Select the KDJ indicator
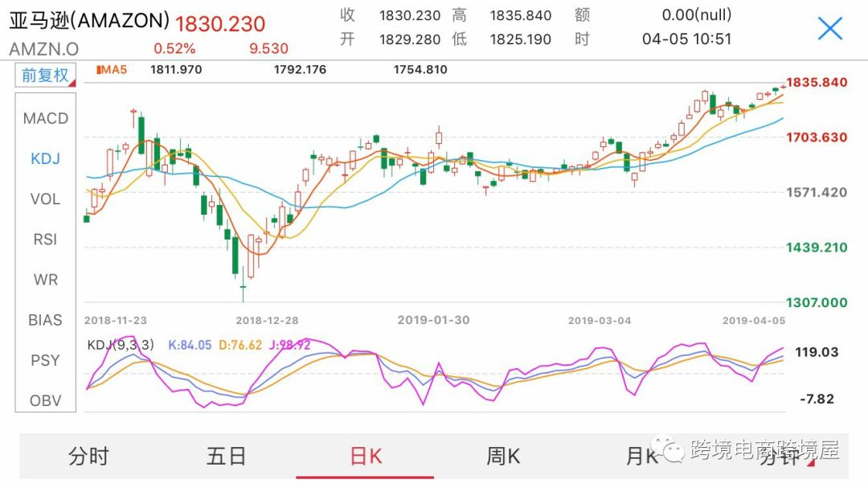 point(46,158)
